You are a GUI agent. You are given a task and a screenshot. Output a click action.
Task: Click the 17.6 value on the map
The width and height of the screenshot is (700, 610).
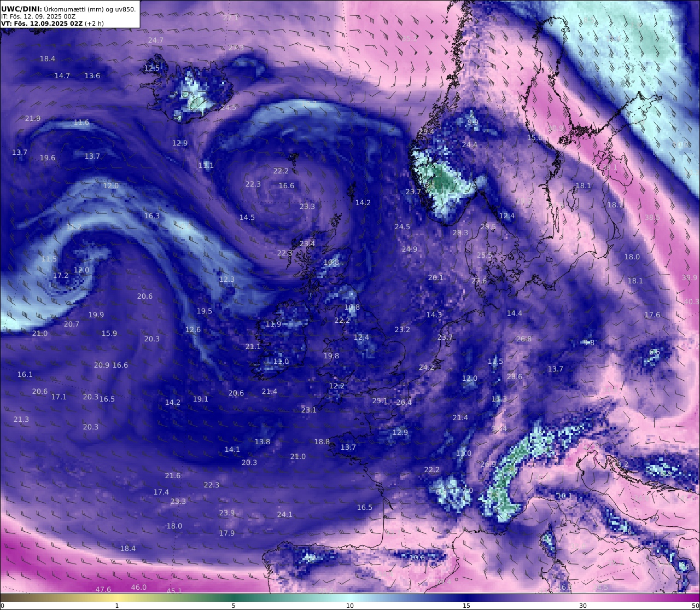(x=652, y=315)
